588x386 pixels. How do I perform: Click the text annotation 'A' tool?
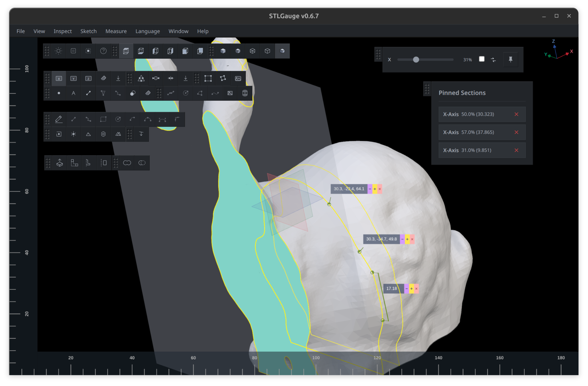coord(73,93)
